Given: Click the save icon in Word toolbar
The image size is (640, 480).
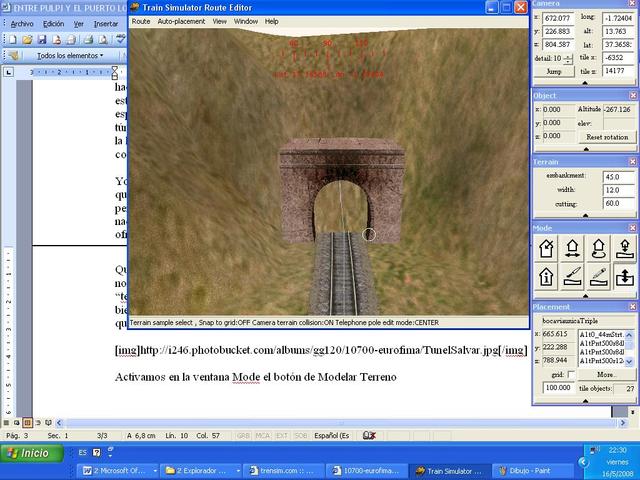Looking at the screenshot, I should tap(44, 39).
